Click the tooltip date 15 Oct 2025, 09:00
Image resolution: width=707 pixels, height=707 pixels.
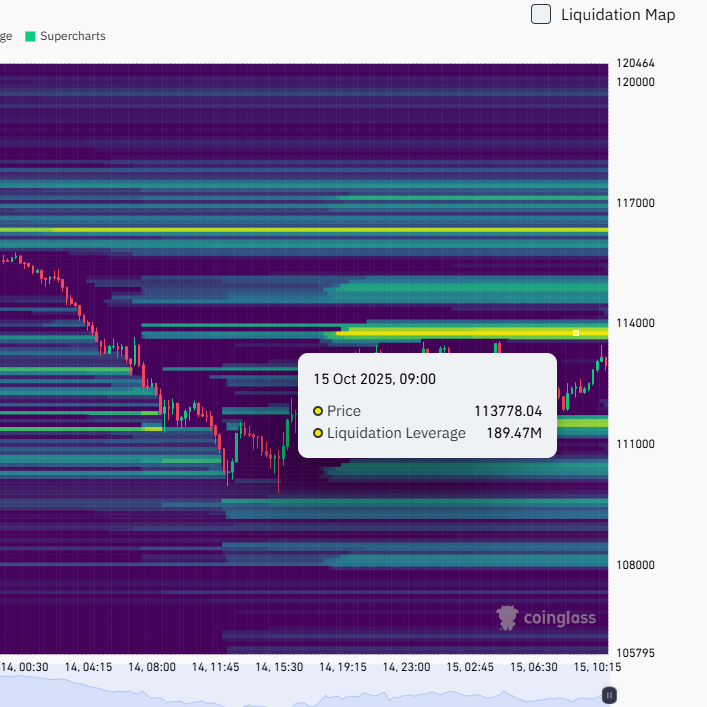point(375,379)
